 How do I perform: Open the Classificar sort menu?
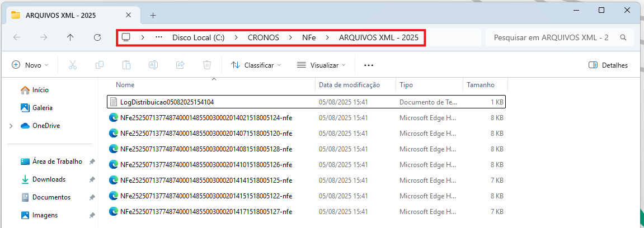[x=256, y=65]
